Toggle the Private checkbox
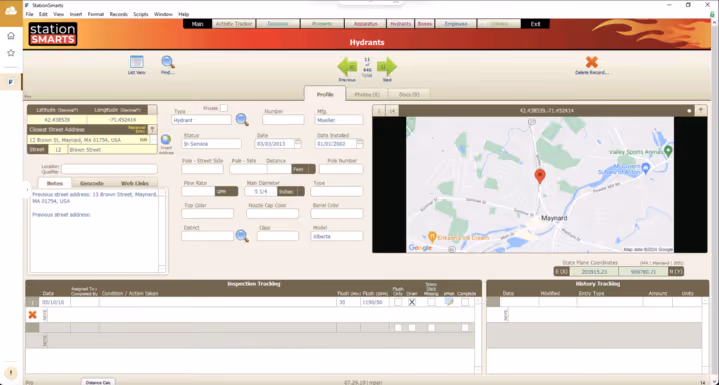Screen dimensions: 719x385 pyautogui.click(x=223, y=108)
